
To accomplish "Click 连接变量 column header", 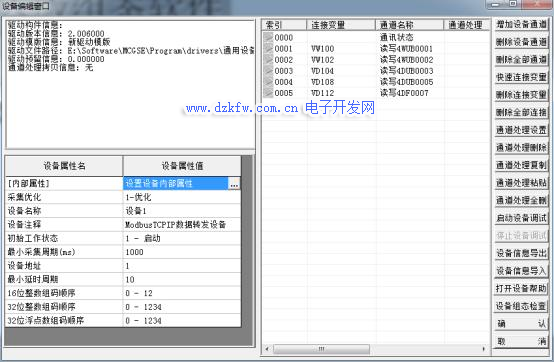I will 341,25.
